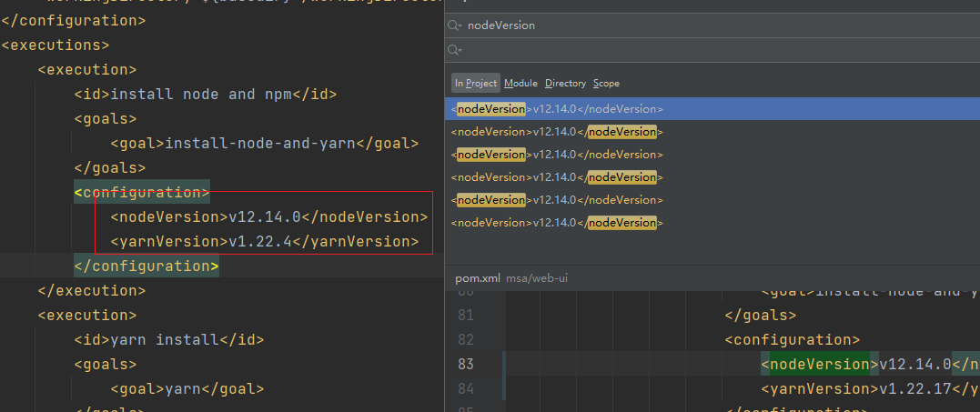Viewport: 980px width, 412px height.
Task: Focus the search field containing nodeVersion
Action: click(x=712, y=25)
